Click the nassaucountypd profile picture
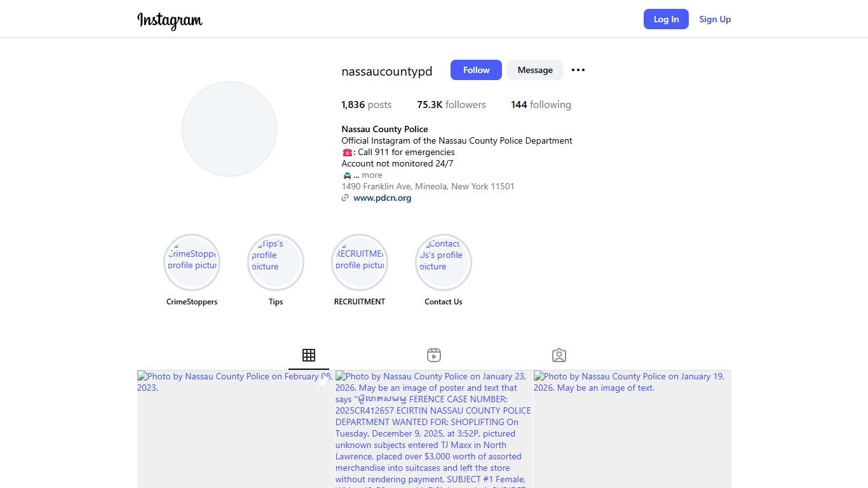 tap(229, 129)
